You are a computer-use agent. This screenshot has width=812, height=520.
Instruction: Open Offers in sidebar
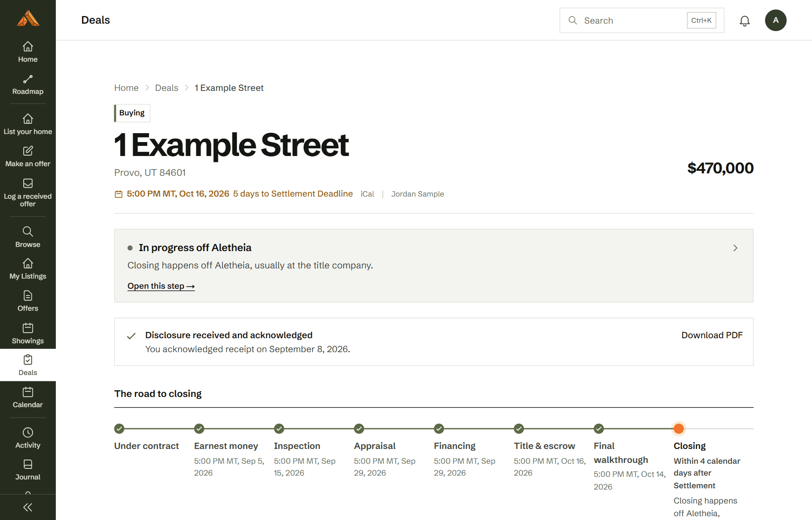[x=28, y=301]
